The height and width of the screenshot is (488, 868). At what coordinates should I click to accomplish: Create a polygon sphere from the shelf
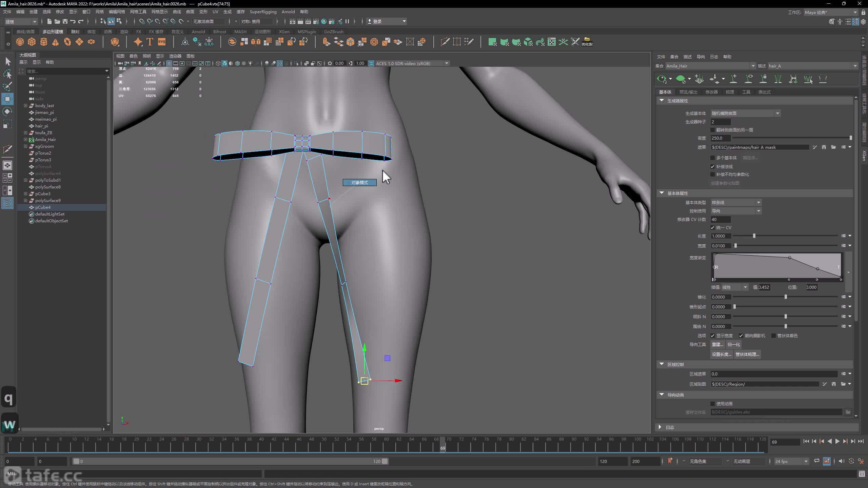(20, 42)
